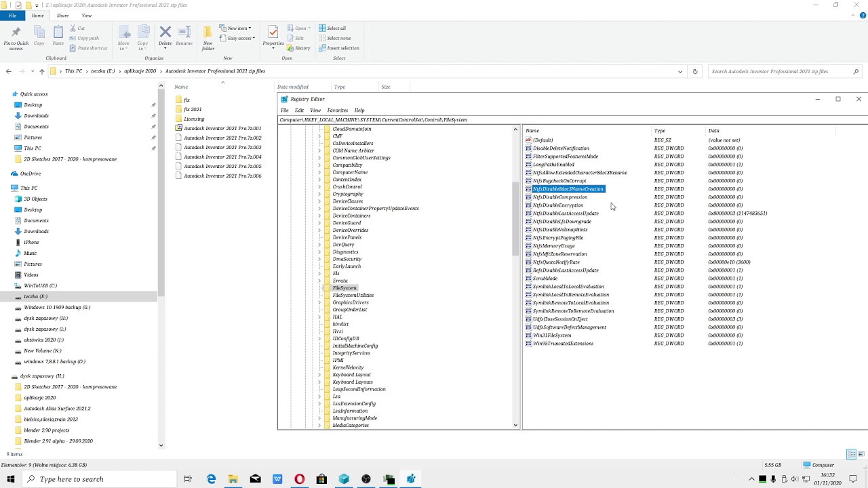Click the Cut scissors icon
The width and height of the screenshot is (868, 488).
(x=73, y=28)
